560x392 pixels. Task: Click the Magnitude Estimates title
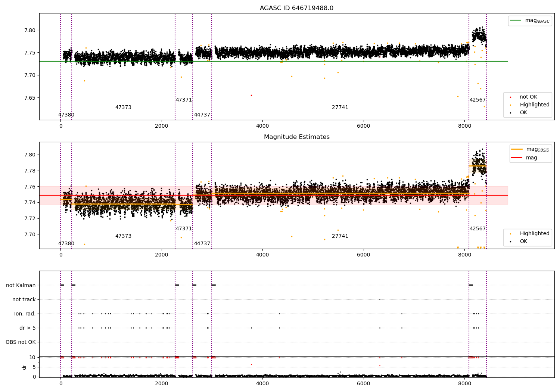pos(296,137)
